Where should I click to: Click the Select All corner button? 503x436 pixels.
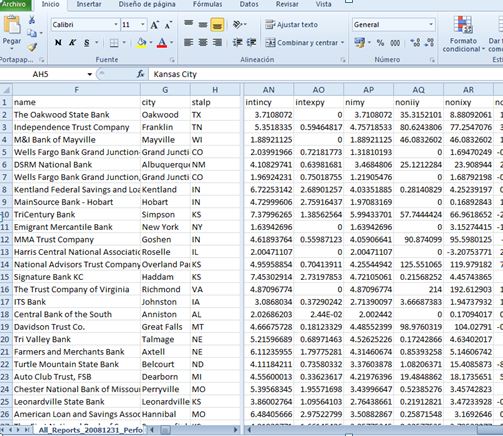6,90
